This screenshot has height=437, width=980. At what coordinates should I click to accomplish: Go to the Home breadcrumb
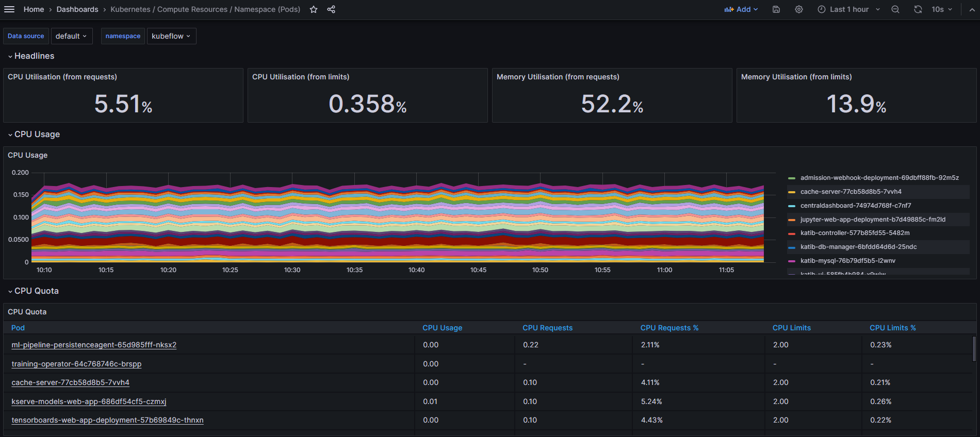(x=34, y=9)
